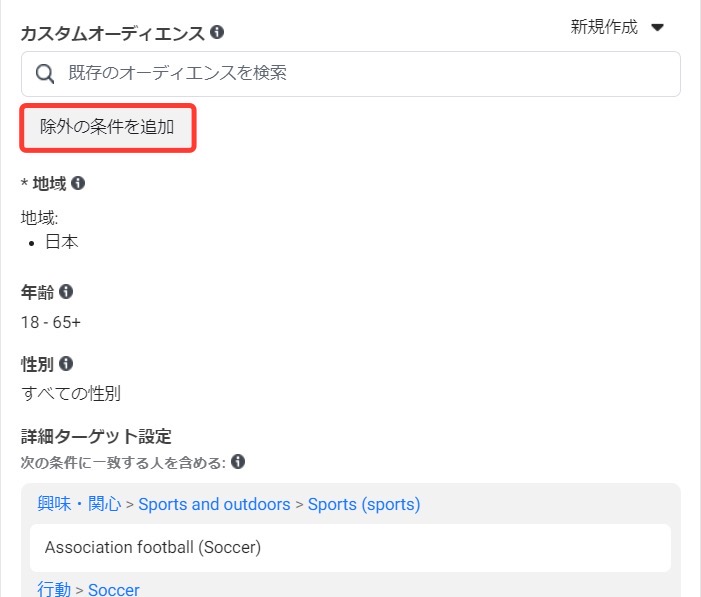Image resolution: width=701 pixels, height=597 pixels.
Task: Click info icon after 次の条件に一致する人を含める
Action: [x=238, y=462]
